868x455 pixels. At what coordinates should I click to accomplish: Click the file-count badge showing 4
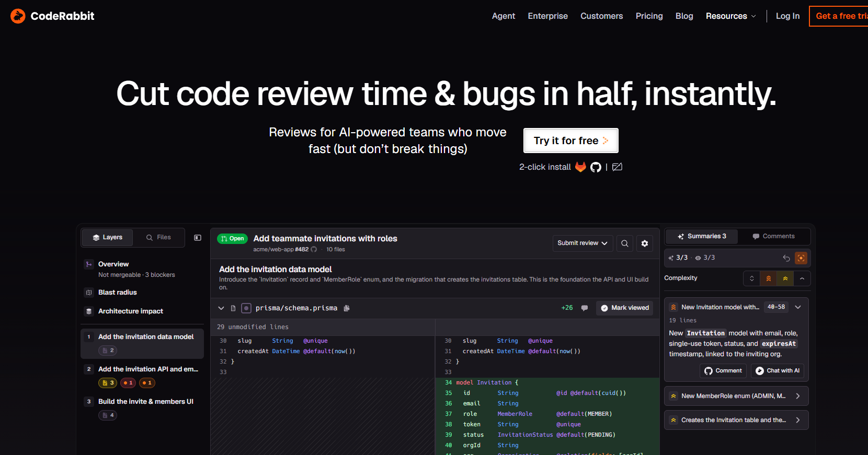(108, 415)
